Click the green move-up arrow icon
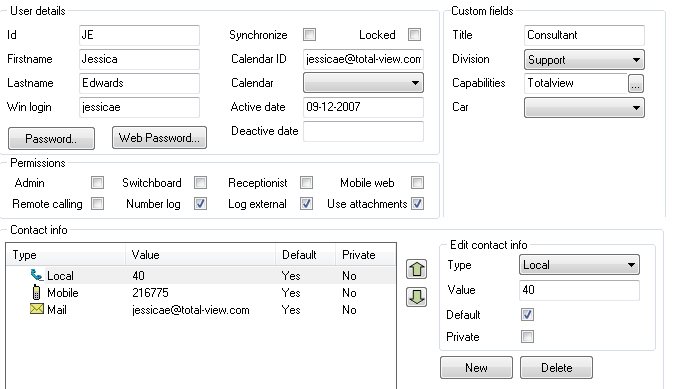 (416, 269)
